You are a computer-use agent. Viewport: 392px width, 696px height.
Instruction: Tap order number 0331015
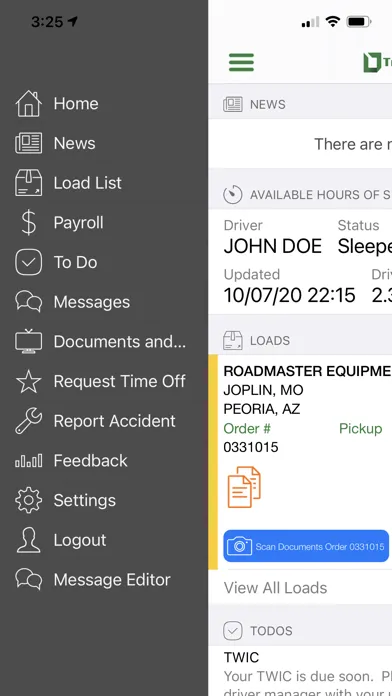[251, 447]
